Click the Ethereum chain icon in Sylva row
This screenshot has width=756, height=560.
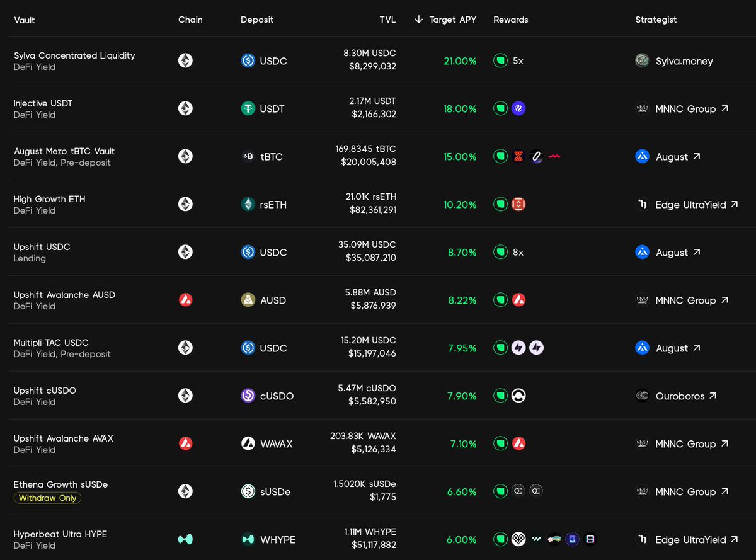(185, 60)
